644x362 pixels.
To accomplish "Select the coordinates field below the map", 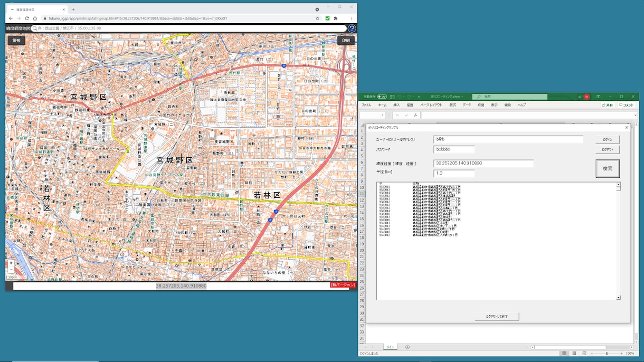I will [x=181, y=286].
